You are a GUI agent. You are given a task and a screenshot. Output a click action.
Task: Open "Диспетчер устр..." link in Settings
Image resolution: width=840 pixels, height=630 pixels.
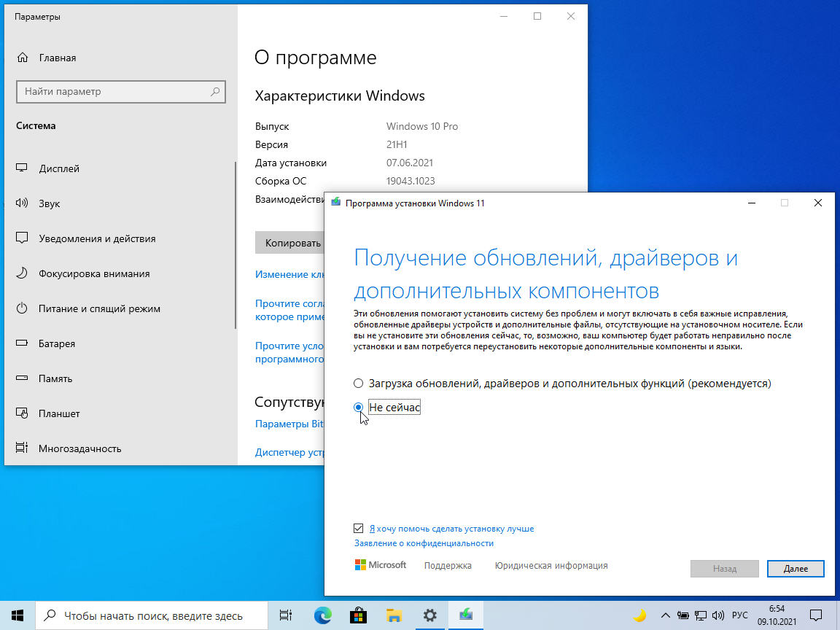[289, 453]
